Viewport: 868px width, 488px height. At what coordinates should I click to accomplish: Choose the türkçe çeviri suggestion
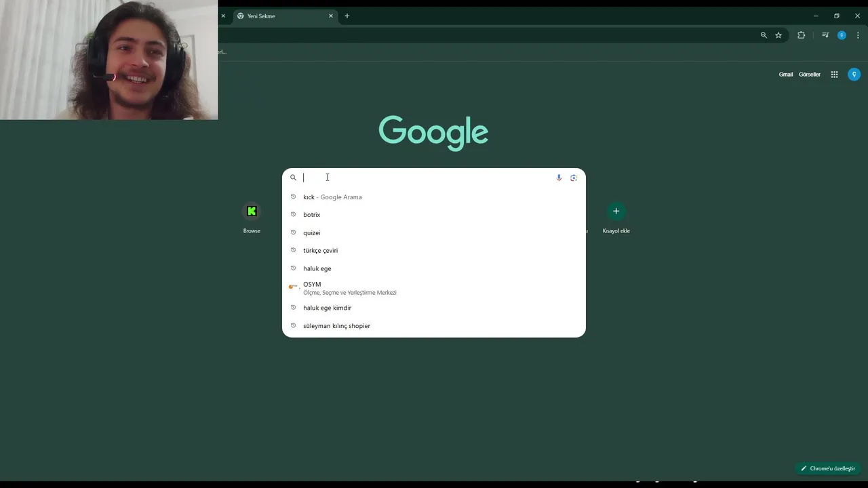coord(433,251)
